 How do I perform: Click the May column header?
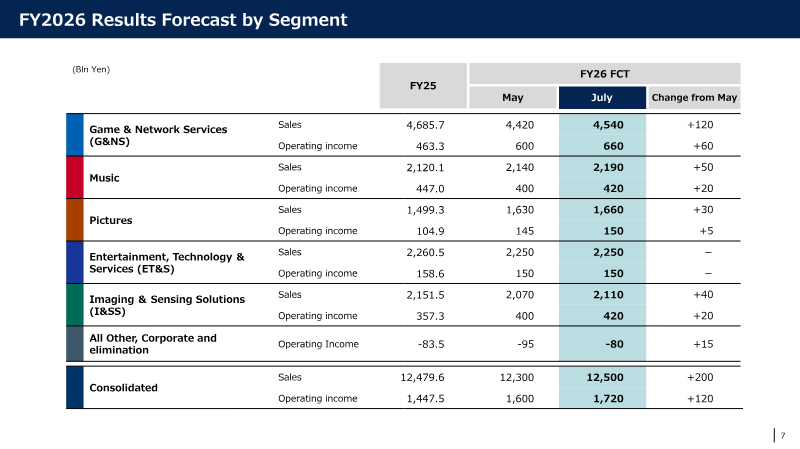[512, 97]
